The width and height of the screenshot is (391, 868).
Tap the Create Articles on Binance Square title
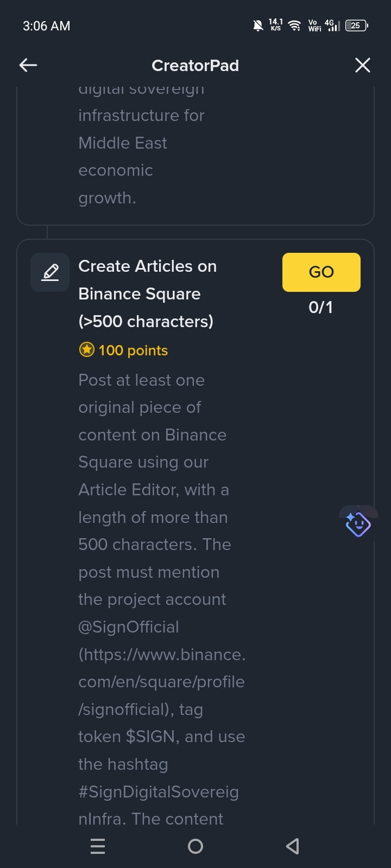[x=147, y=293]
